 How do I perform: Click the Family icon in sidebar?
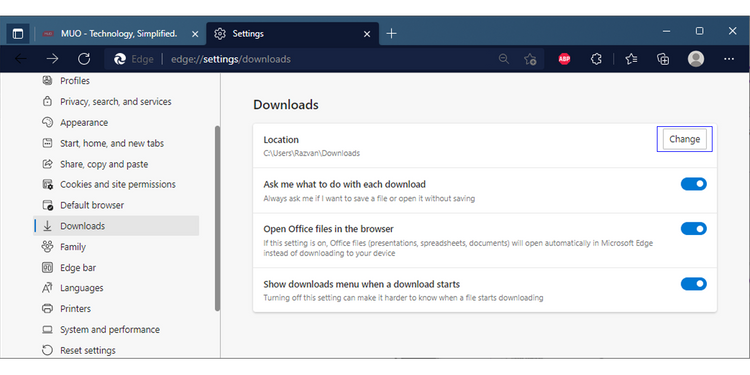click(47, 247)
